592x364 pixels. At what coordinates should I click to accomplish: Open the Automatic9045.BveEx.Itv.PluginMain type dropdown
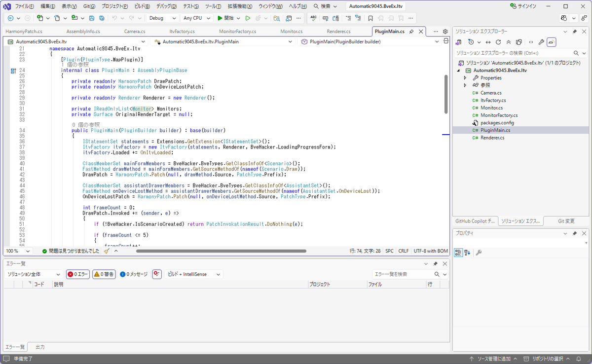pyautogui.click(x=224, y=42)
